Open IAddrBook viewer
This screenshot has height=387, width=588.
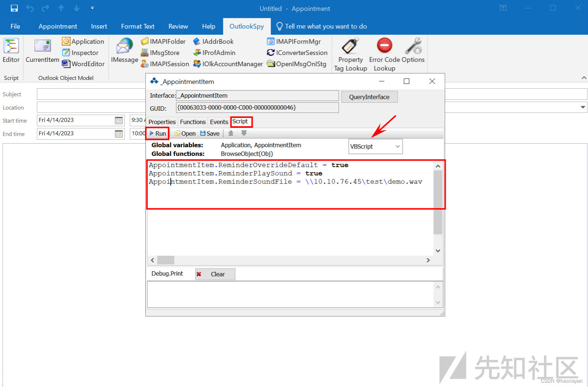click(x=213, y=41)
